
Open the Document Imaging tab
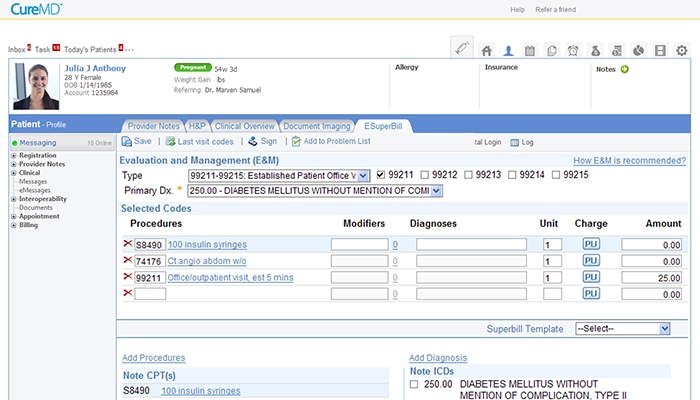coord(317,126)
